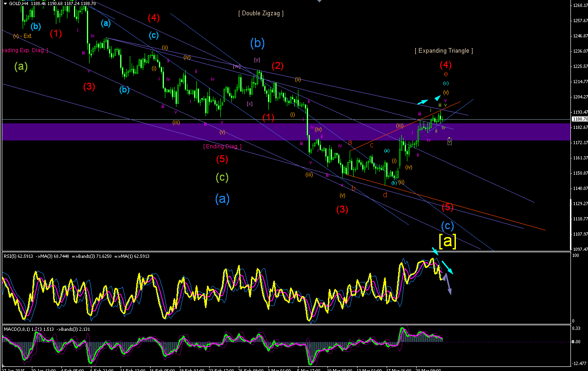Screen dimensions: 588x371
Task: Click 1129.27 on the price scale
Action: [580, 204]
